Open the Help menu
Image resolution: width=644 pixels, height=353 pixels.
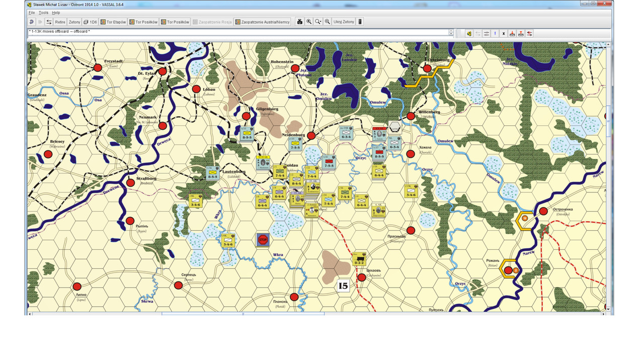(x=56, y=13)
